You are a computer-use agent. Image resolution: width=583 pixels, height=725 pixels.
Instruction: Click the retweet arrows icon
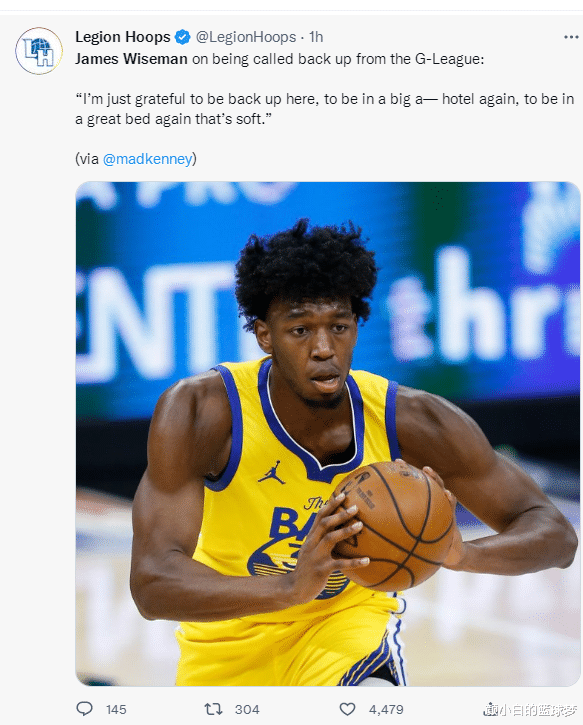click(x=214, y=709)
